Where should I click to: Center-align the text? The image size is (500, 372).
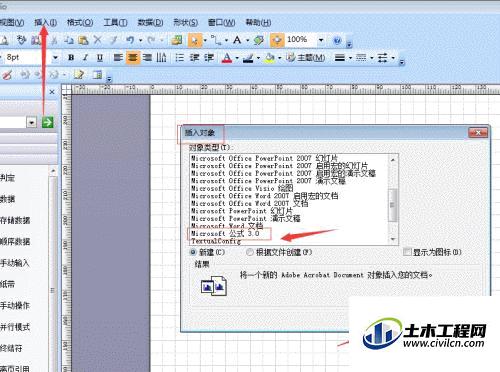(132, 58)
